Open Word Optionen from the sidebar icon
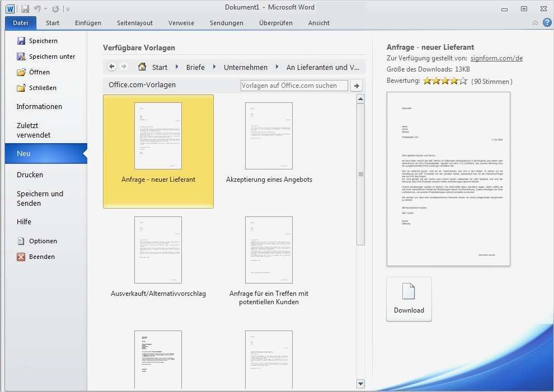This screenshot has height=392, width=554. 21,241
